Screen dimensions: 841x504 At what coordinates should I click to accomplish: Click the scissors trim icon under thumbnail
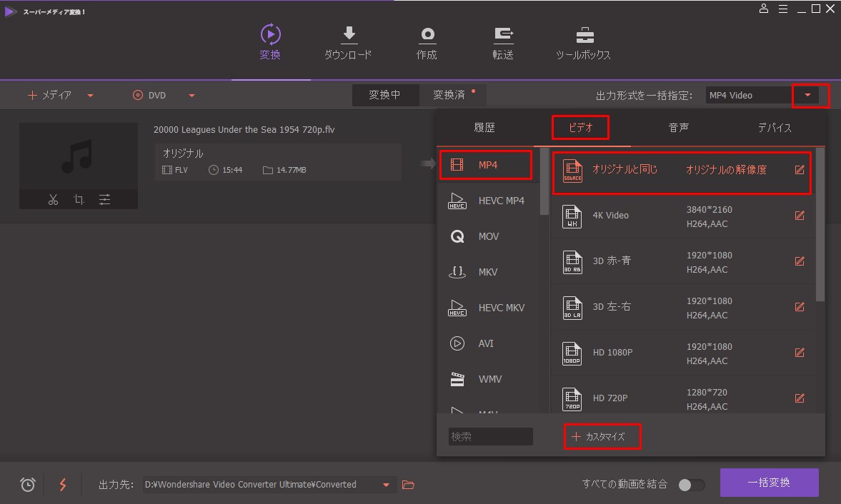coord(53,199)
